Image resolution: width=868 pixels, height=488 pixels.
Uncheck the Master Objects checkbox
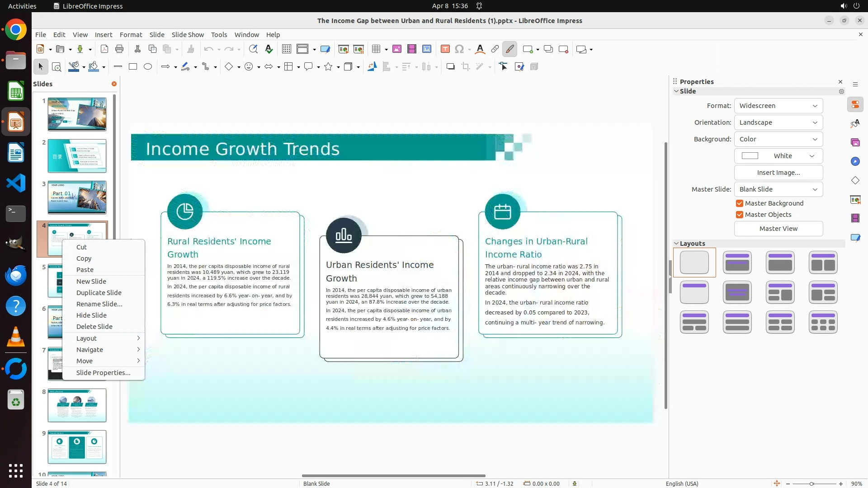(x=740, y=215)
